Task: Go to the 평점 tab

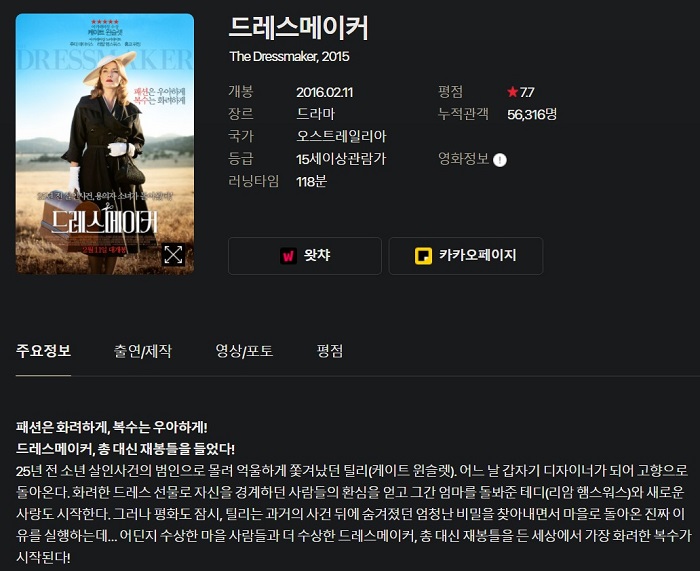Action: tap(329, 351)
